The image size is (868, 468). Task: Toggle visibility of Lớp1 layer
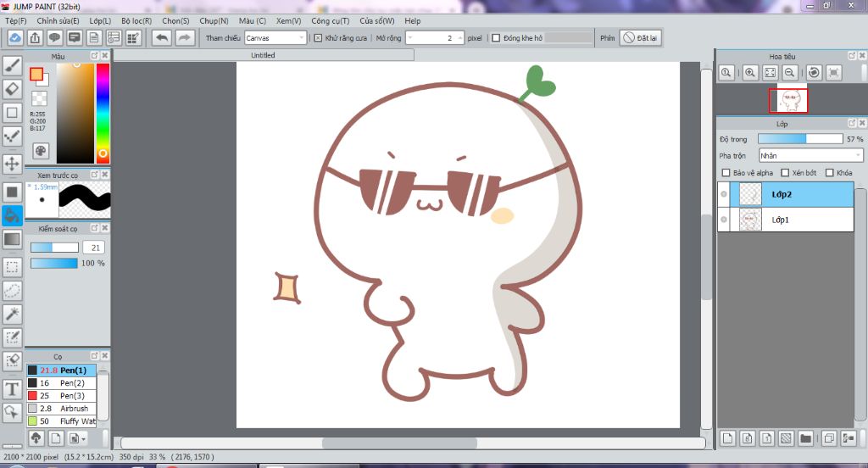(724, 220)
